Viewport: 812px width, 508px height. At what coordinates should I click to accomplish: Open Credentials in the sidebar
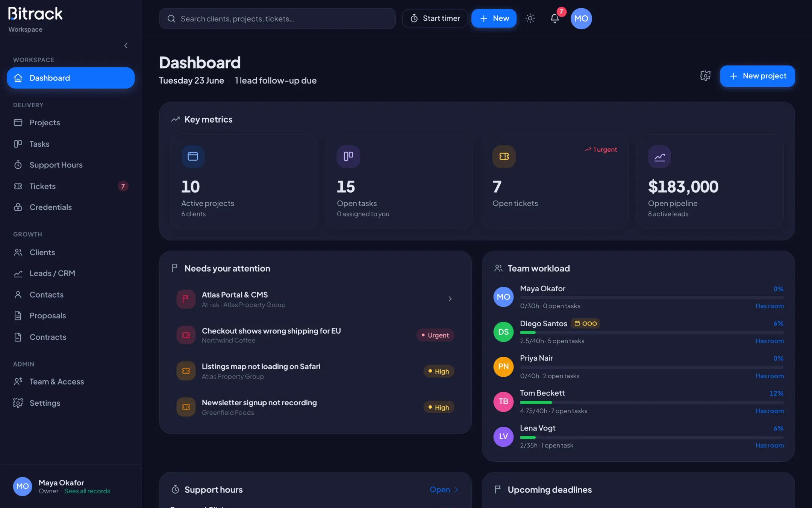click(71, 207)
